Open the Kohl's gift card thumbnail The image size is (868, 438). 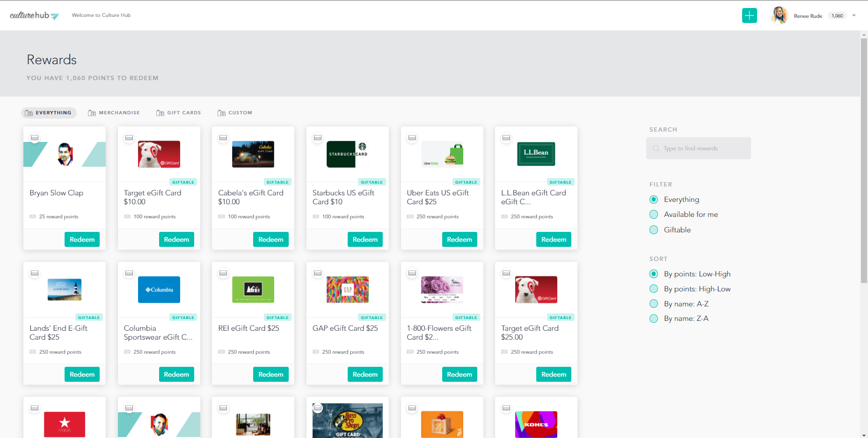coord(536,424)
